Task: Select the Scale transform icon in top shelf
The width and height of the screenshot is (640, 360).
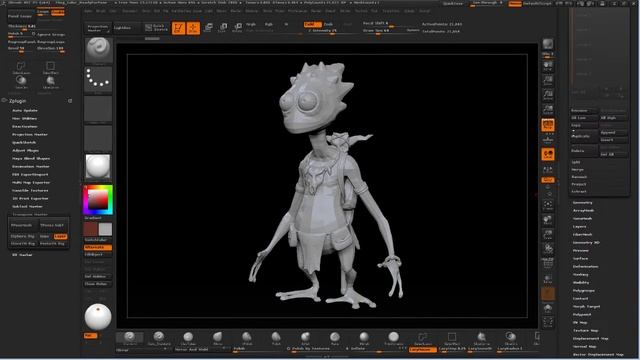Action: click(223, 28)
